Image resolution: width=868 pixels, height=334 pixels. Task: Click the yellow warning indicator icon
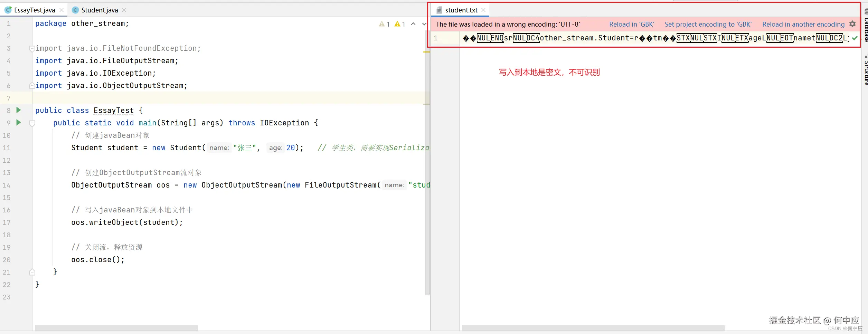(397, 24)
